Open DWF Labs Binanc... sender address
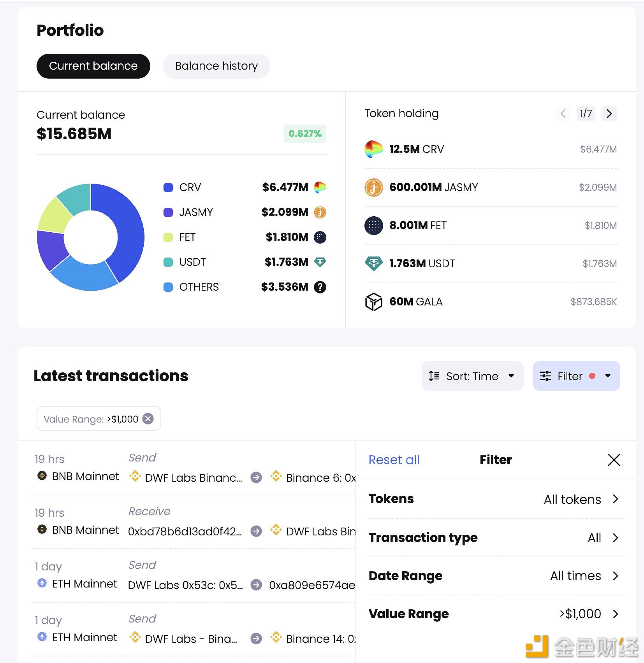644x663 pixels. click(x=194, y=478)
